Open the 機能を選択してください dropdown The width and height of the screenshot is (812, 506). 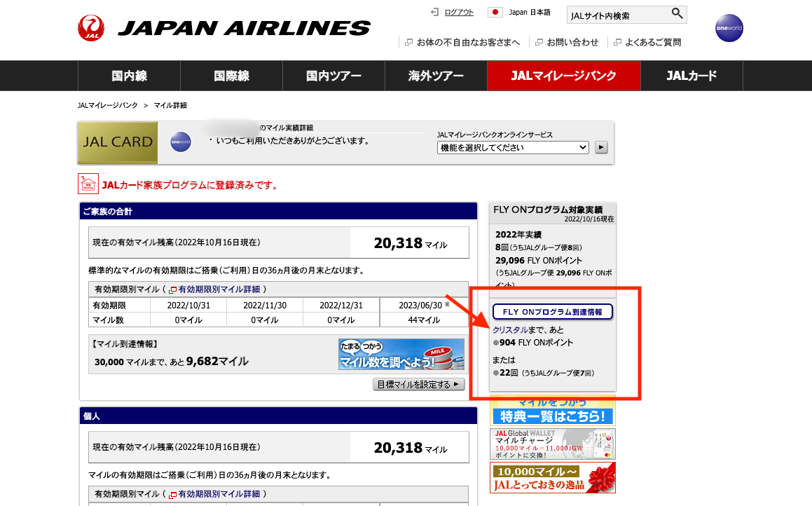tap(513, 147)
